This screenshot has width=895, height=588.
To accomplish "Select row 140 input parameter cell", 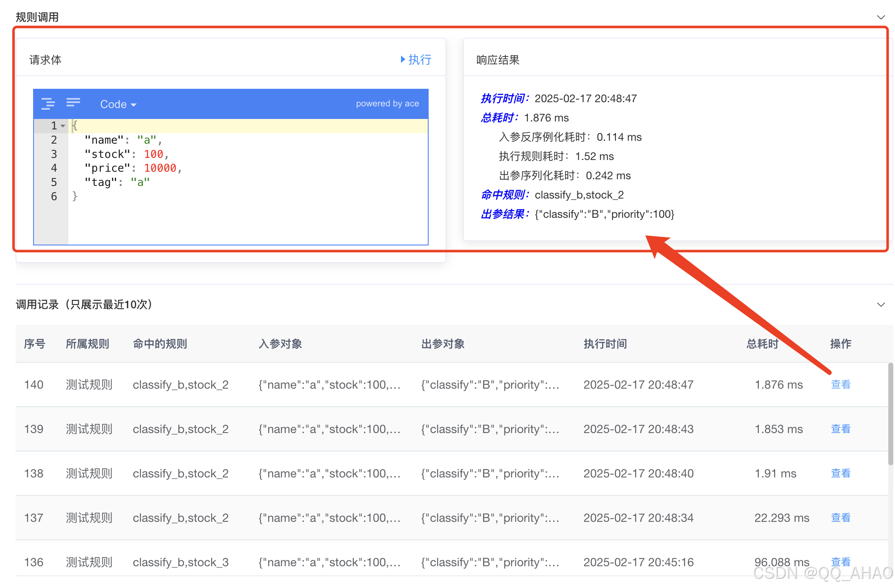I will tap(329, 384).
